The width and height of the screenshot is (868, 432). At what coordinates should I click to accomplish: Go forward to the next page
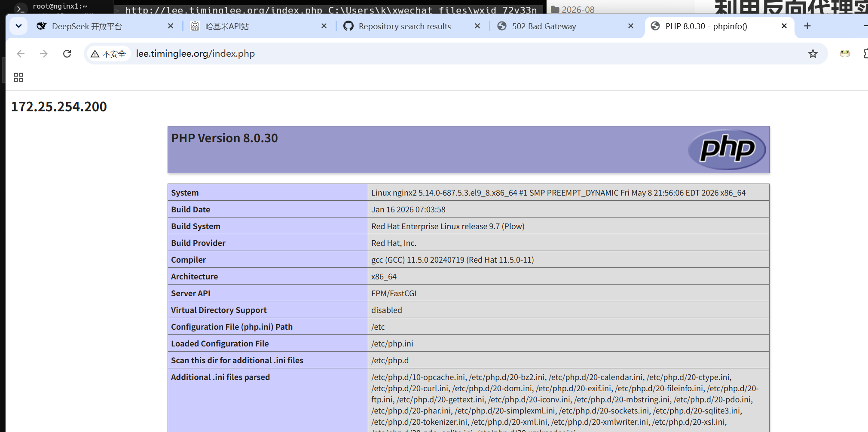pos(44,54)
